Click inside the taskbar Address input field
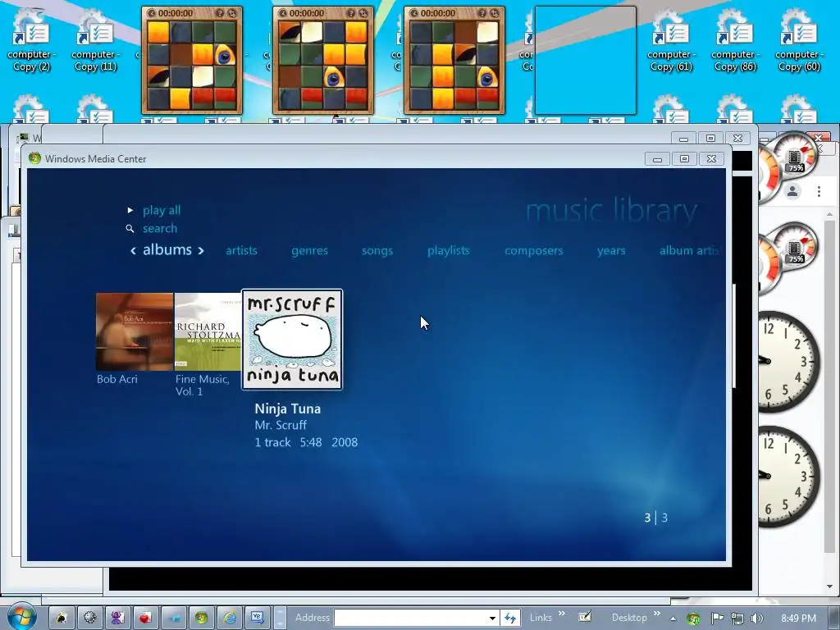The height and width of the screenshot is (630, 840). click(410, 619)
